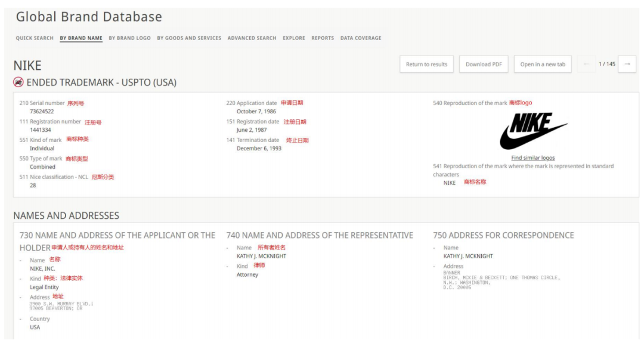
Task: Select the applicant kind Legal Entity
Action: click(44, 288)
